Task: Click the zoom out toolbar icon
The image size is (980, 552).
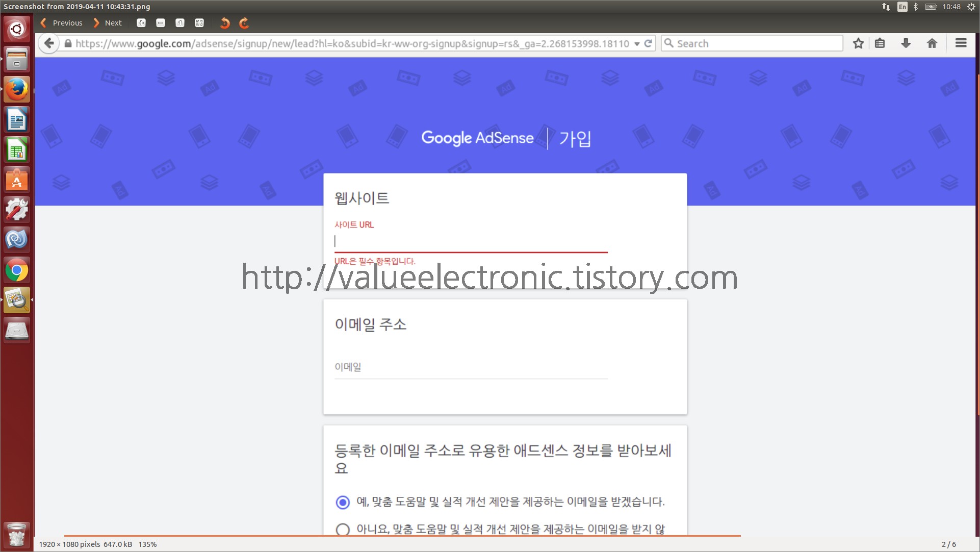Action: click(x=161, y=23)
